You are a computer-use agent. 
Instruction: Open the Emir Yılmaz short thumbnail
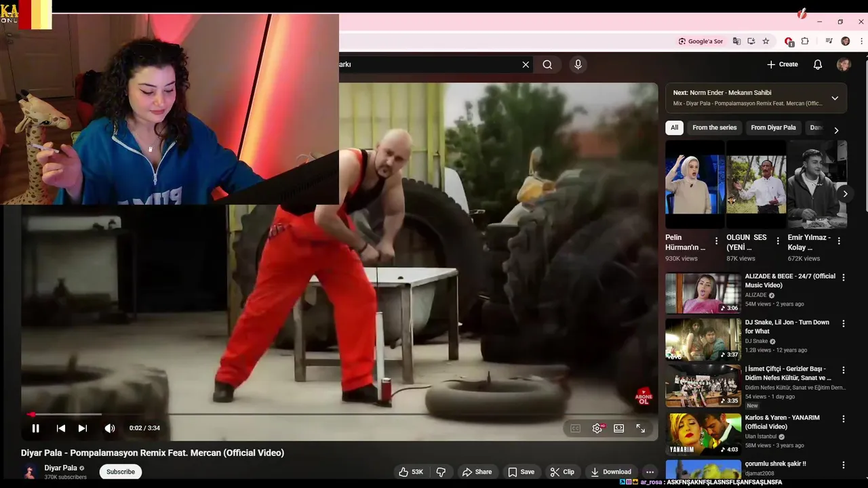tap(817, 184)
